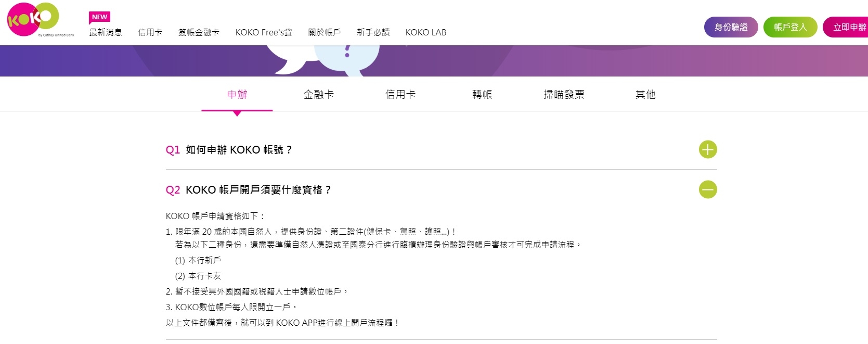Click the KOKO logo
The width and height of the screenshot is (868, 344).
[x=41, y=20]
